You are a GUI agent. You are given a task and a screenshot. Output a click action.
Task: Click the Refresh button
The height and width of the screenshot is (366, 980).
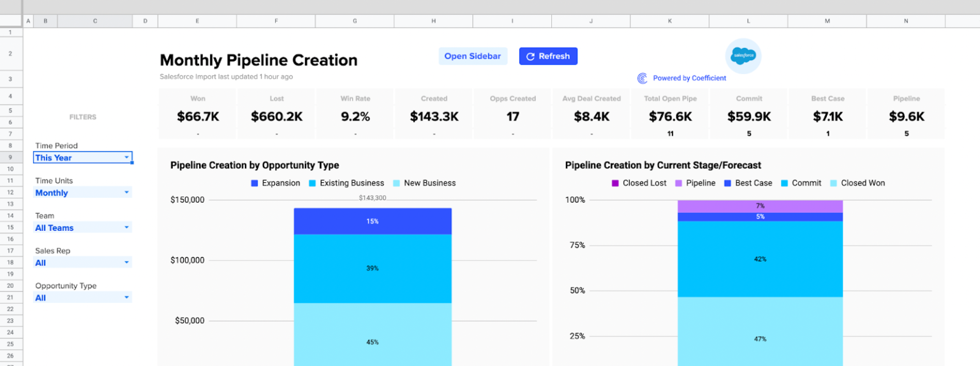pyautogui.click(x=548, y=56)
